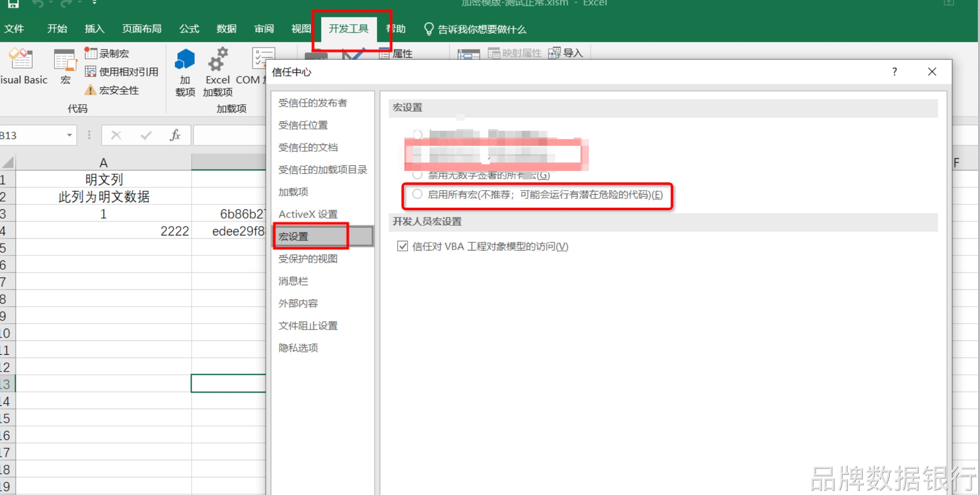Expand the Name Box dropdown arrow
This screenshot has width=980, height=495.
(70, 135)
